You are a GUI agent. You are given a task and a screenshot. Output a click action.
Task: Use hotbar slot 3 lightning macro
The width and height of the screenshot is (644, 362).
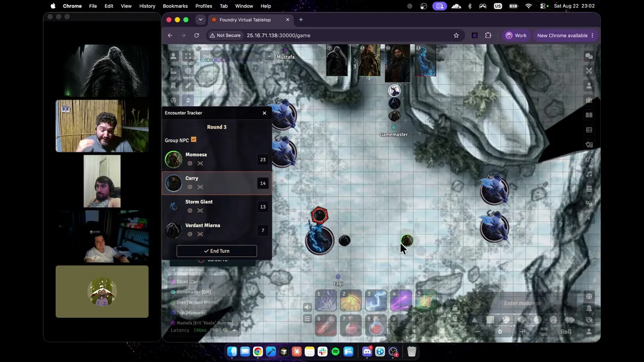[x=376, y=300]
